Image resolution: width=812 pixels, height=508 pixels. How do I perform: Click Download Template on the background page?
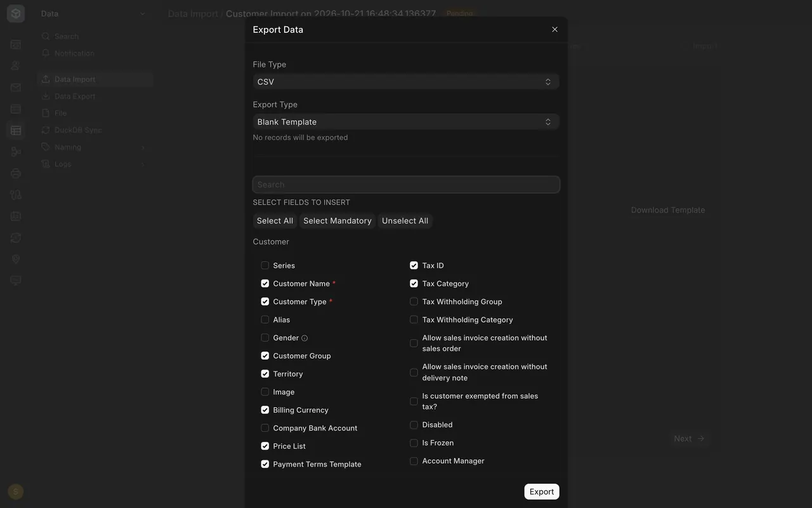tap(668, 210)
